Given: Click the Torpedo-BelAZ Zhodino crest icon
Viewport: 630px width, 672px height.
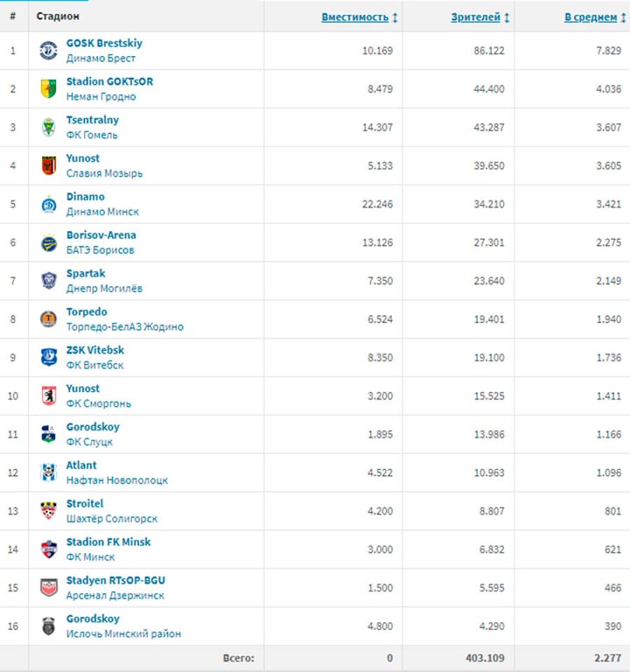Looking at the screenshot, I should [x=48, y=318].
